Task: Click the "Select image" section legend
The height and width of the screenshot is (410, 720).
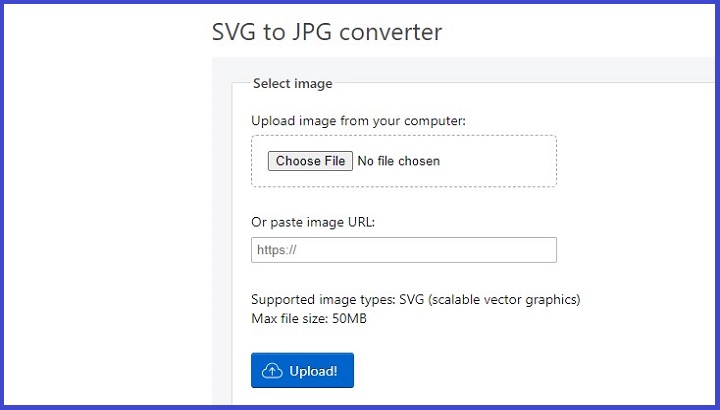Action: (x=292, y=84)
